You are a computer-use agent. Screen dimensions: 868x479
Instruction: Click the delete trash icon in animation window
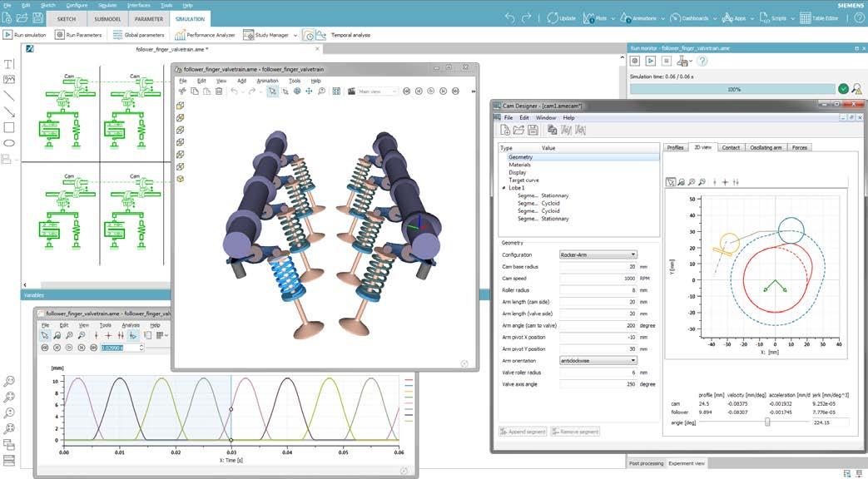pos(219,91)
